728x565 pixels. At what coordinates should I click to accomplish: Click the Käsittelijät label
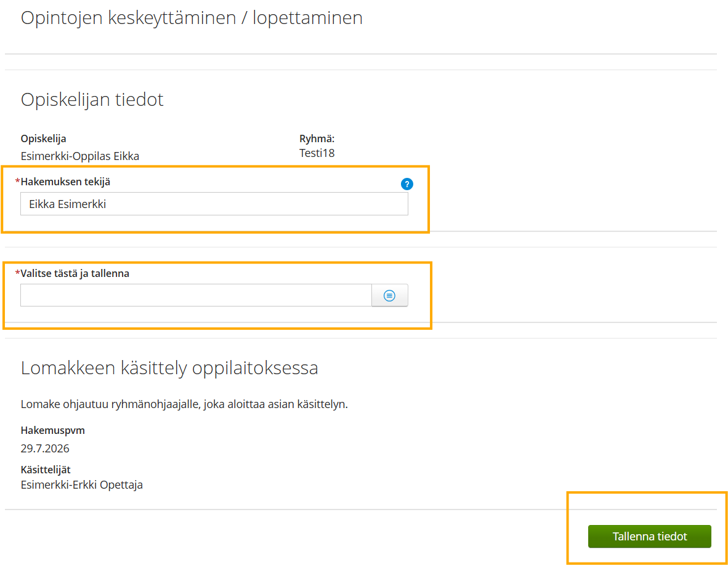pos(46,470)
